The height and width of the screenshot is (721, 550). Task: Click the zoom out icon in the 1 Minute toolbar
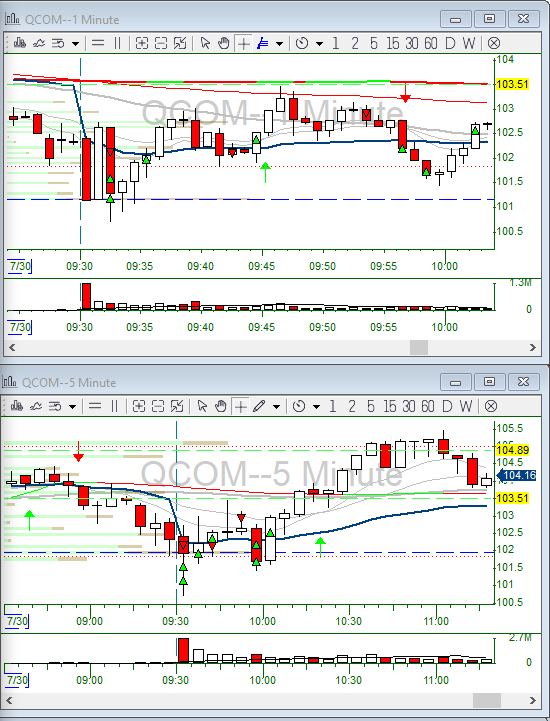pyautogui.click(x=161, y=43)
